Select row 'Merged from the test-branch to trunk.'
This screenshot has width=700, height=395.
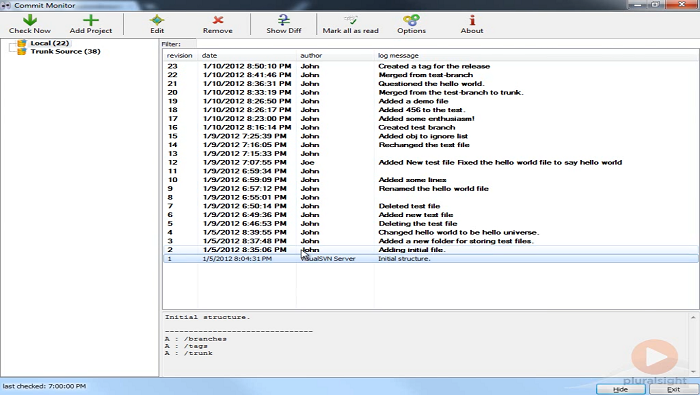point(431,92)
